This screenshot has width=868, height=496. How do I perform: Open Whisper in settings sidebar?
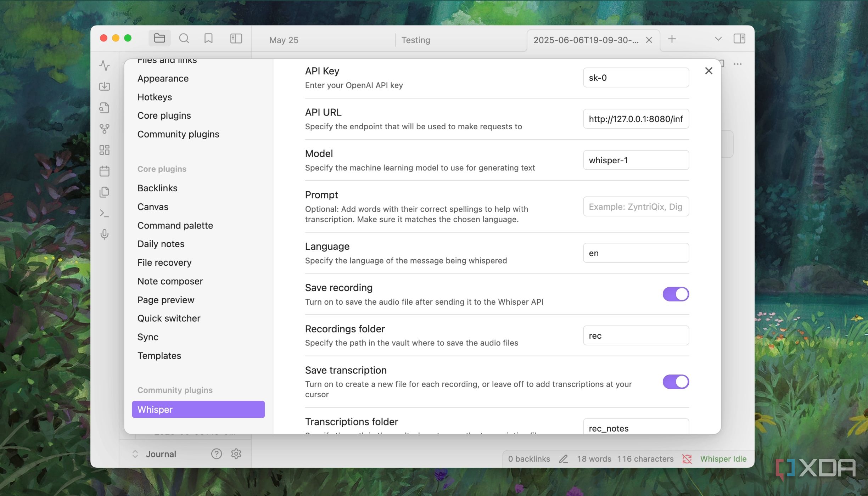click(x=198, y=409)
